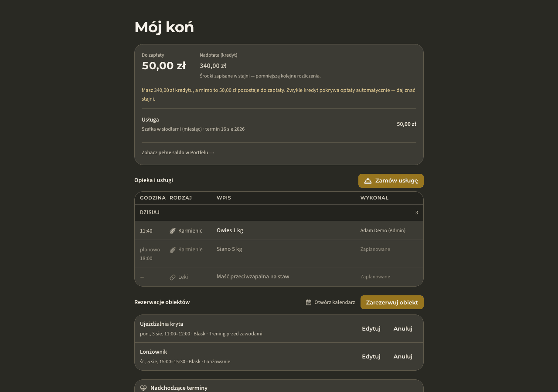Screen dimensions: 558x392
Task: Cancel the Lonżownik reservation
Action: point(403,356)
